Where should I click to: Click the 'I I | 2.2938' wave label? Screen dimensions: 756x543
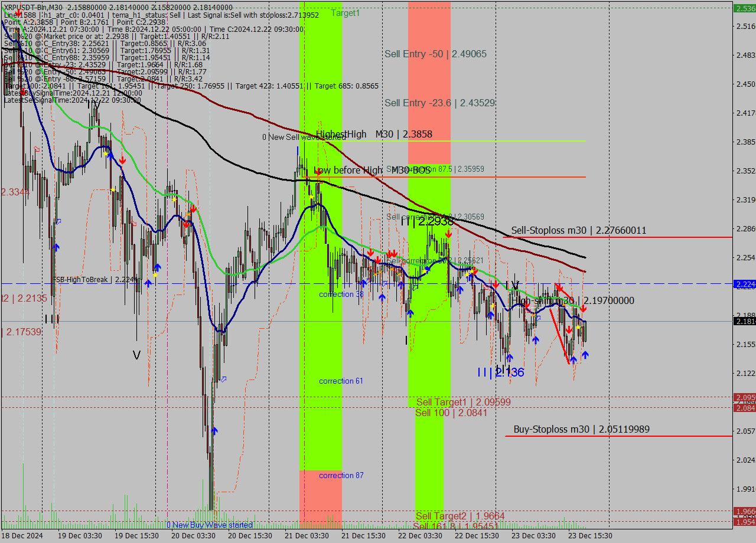coord(427,222)
